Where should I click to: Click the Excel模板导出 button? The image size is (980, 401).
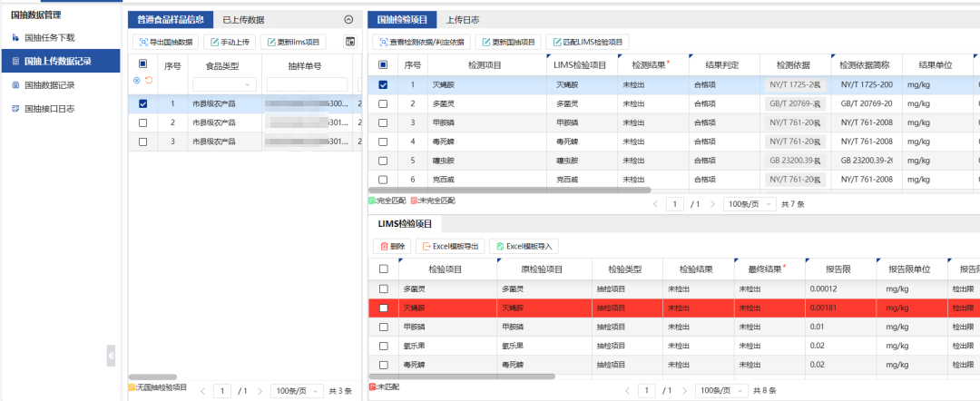coord(450,246)
